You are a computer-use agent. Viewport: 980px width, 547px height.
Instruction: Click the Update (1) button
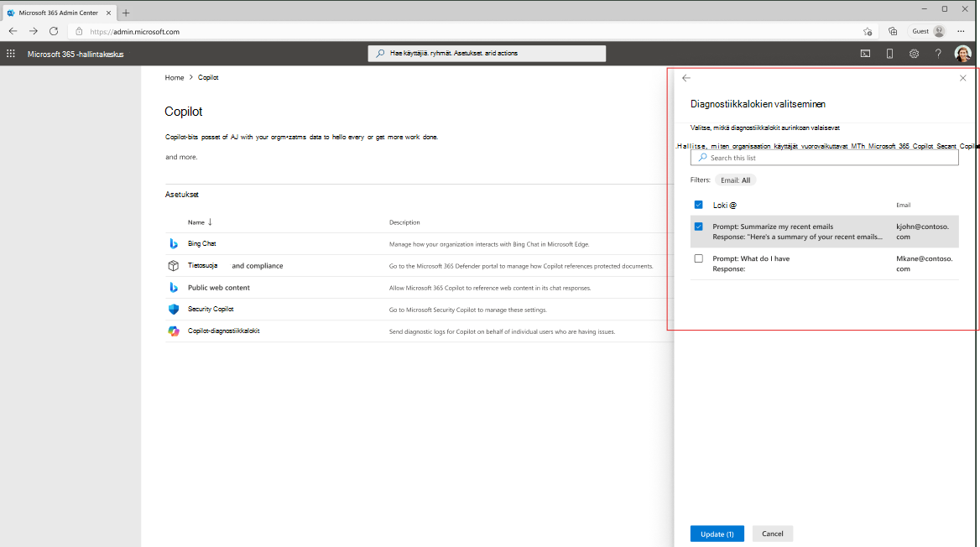click(717, 534)
